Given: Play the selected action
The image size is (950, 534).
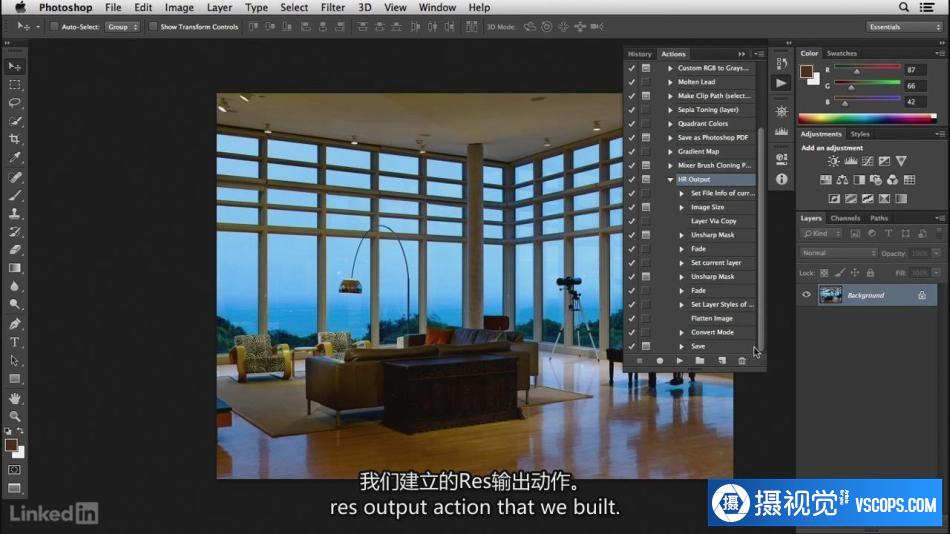Looking at the screenshot, I should [680, 361].
